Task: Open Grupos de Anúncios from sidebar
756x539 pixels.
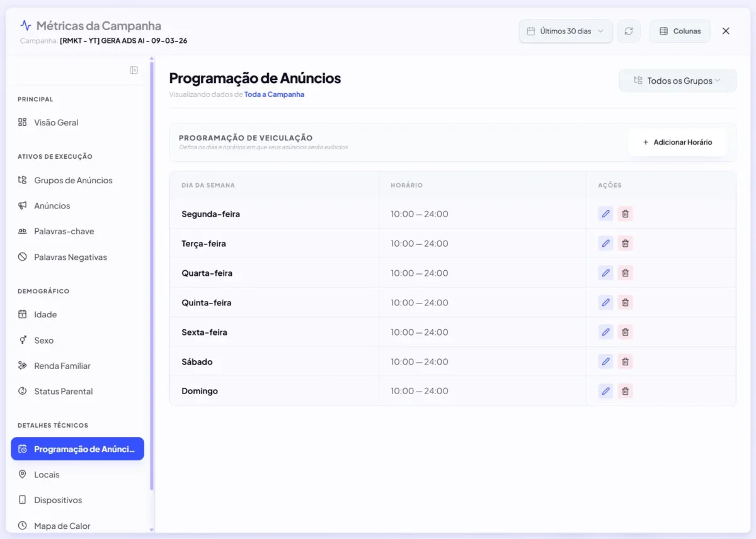Action: point(23,180)
